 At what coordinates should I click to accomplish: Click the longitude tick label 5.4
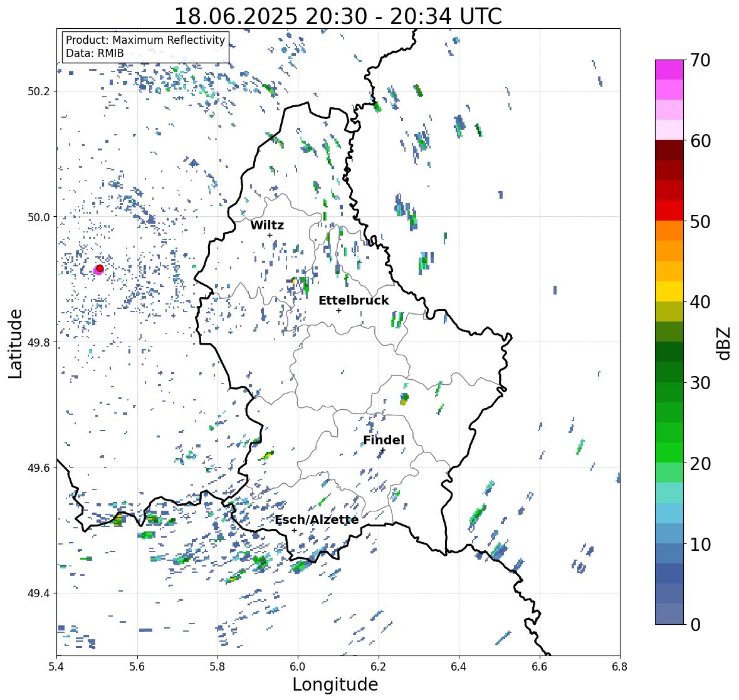(56, 667)
